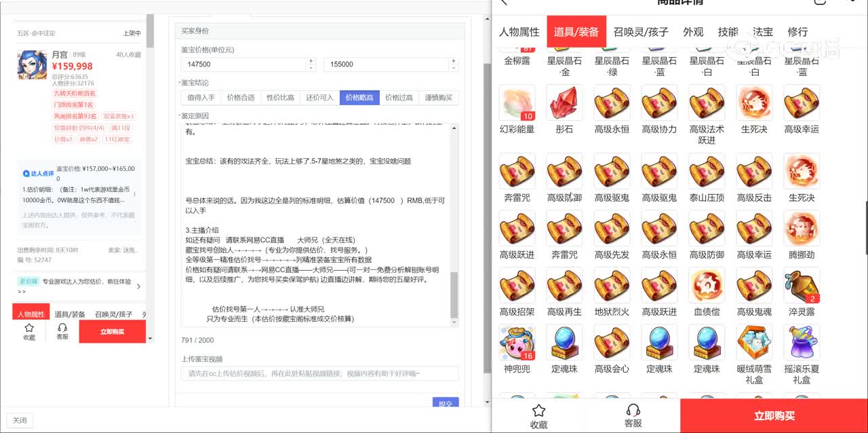
Task: Focus the 上传鉴宝视频 link field
Action: click(x=319, y=374)
